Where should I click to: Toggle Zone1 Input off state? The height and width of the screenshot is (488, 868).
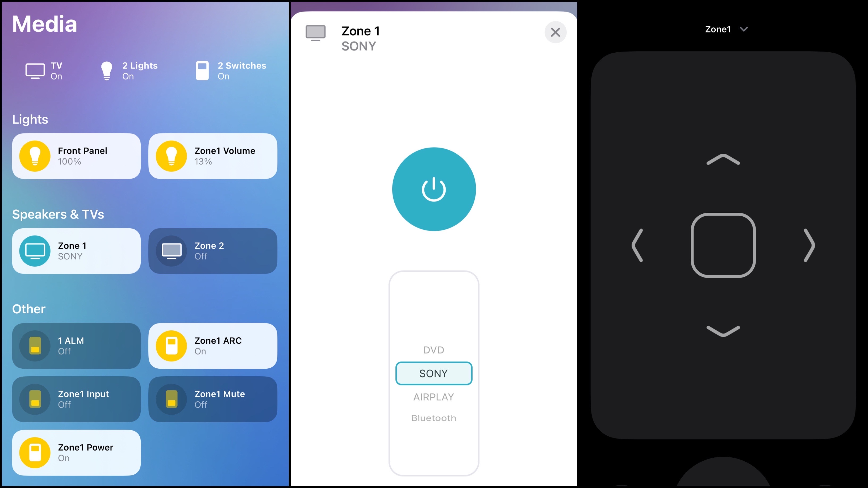tap(76, 399)
